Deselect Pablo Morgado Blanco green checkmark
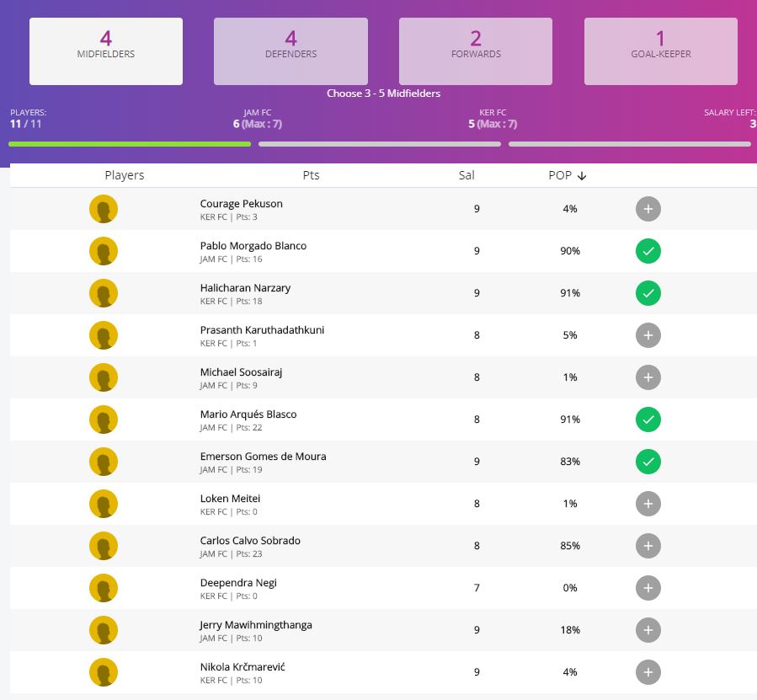This screenshot has height=700, width=757. [648, 251]
